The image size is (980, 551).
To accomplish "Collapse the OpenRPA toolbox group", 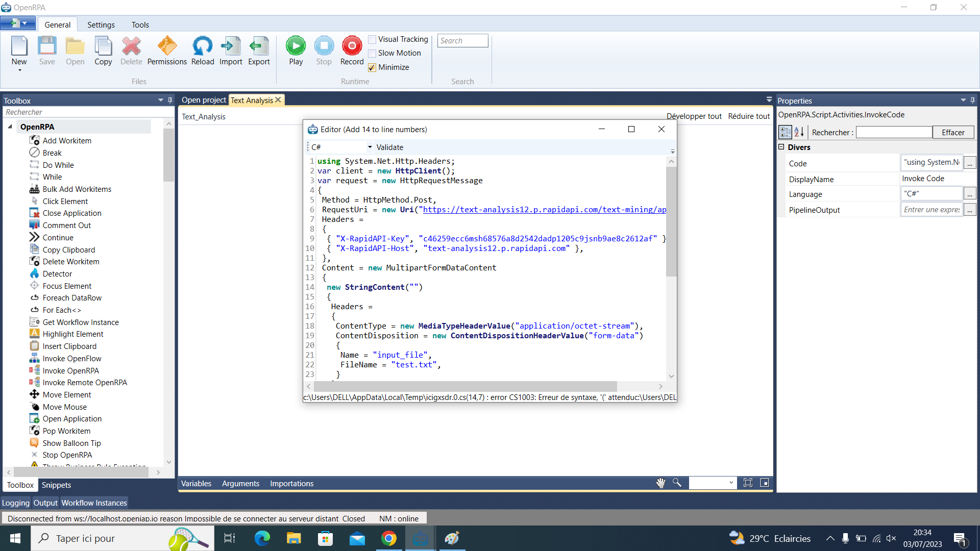I will [x=10, y=127].
